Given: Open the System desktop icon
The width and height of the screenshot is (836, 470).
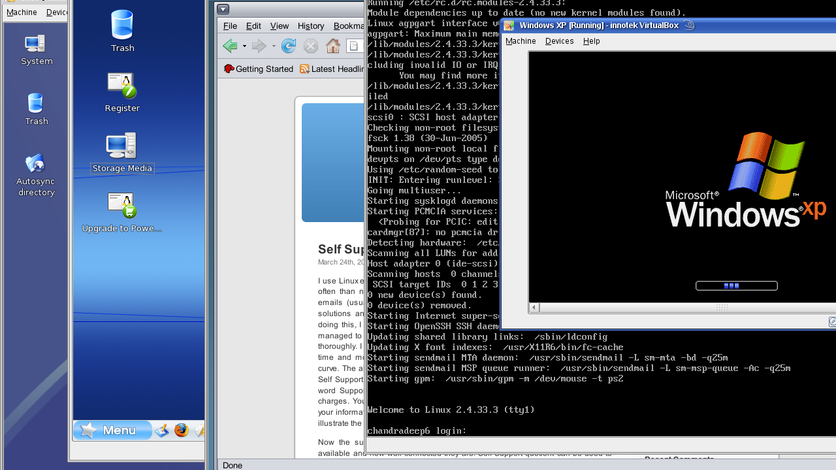Looking at the screenshot, I should click(x=36, y=50).
